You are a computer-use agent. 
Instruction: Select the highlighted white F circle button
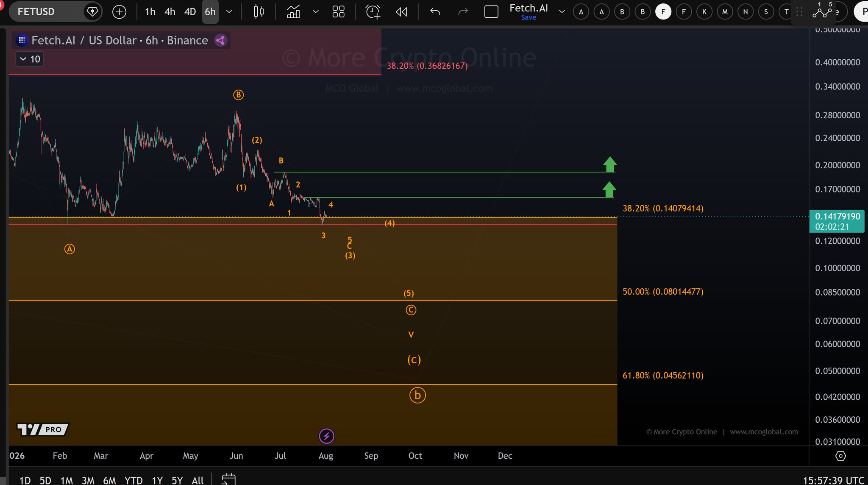(x=663, y=11)
